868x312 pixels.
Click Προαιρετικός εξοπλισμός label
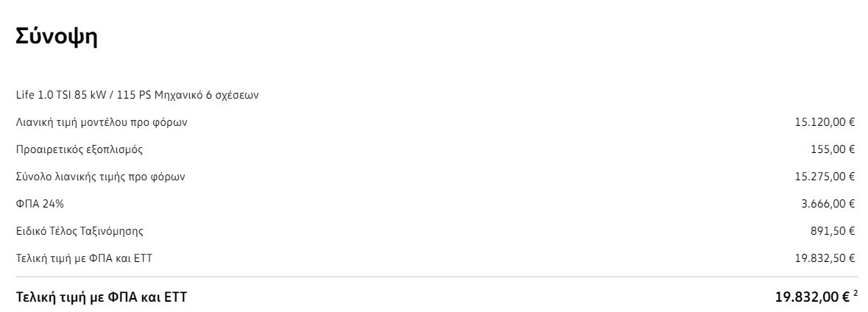(80, 149)
